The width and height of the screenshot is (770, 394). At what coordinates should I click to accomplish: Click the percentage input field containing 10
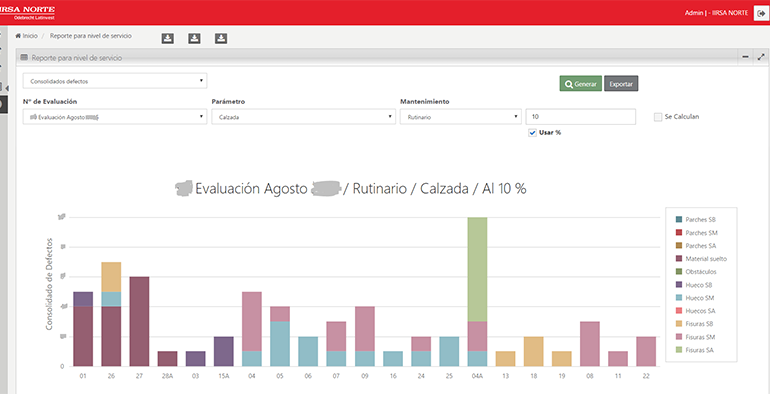(x=580, y=117)
